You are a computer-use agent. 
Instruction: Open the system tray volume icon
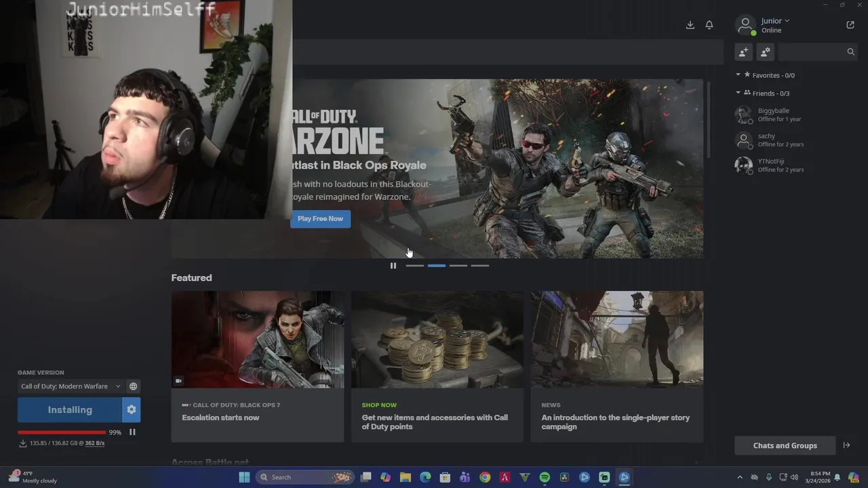pos(794,477)
